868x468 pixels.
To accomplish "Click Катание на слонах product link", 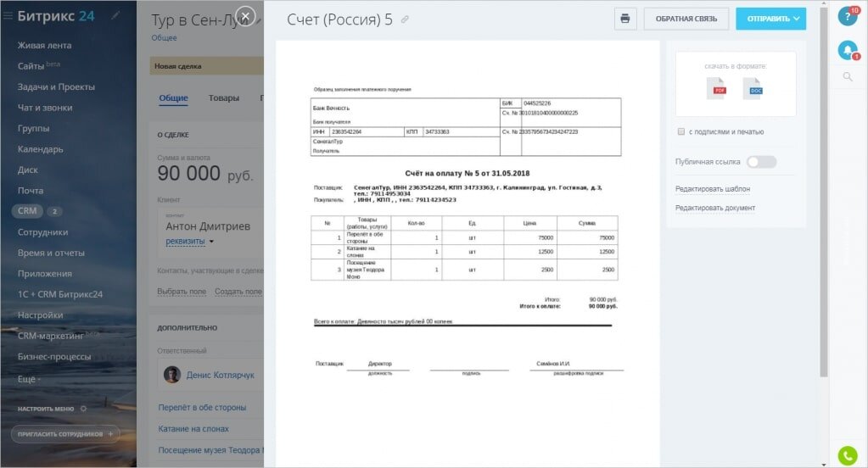I will [x=193, y=429].
